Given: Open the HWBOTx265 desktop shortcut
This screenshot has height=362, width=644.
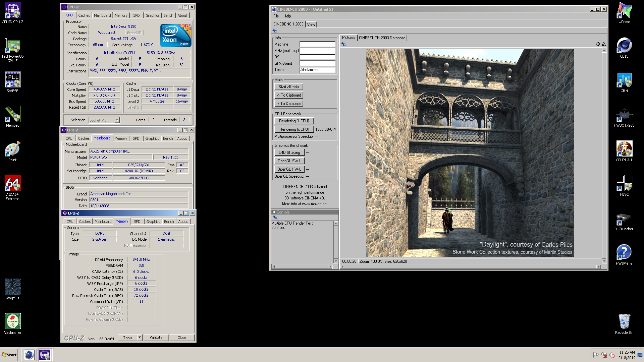Looking at the screenshot, I should (624, 117).
